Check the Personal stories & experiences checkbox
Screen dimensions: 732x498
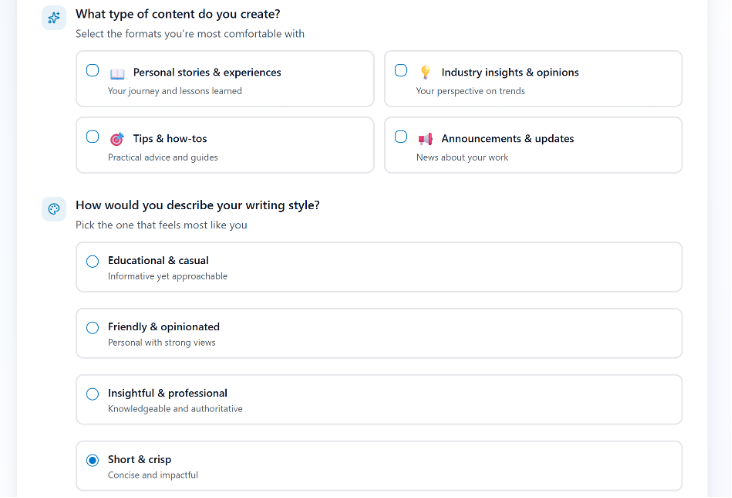tap(93, 71)
